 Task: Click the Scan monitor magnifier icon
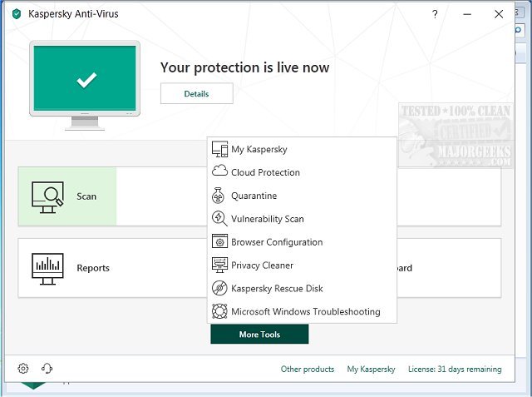47,197
